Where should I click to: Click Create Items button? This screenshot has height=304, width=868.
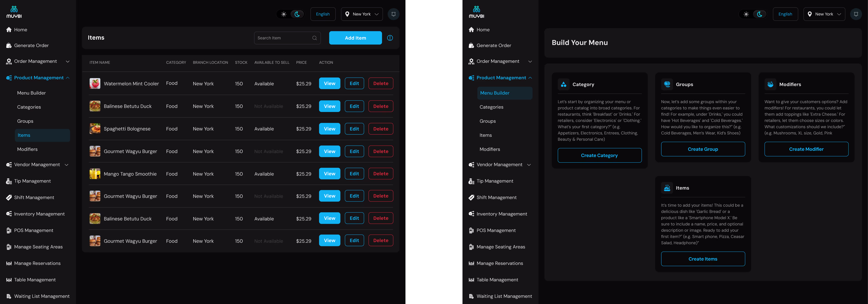703,259
